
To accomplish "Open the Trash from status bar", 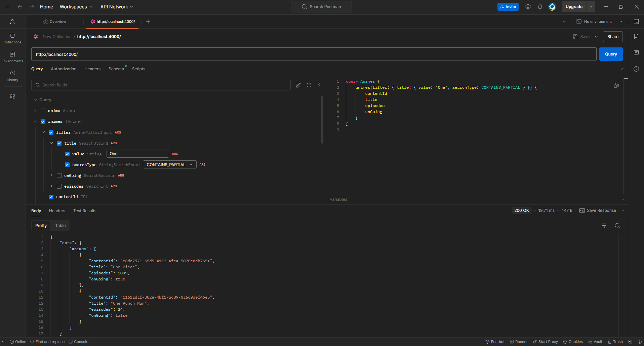I will click(615, 342).
